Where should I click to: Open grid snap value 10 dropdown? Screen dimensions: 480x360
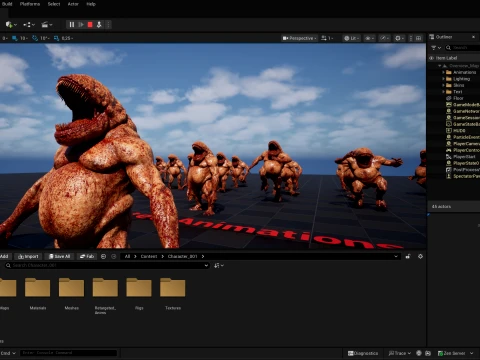(24, 38)
